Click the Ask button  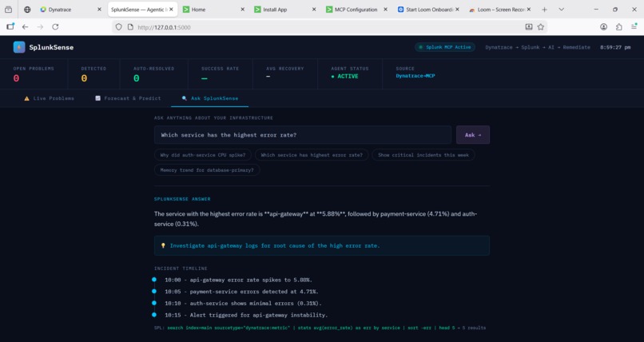click(473, 135)
